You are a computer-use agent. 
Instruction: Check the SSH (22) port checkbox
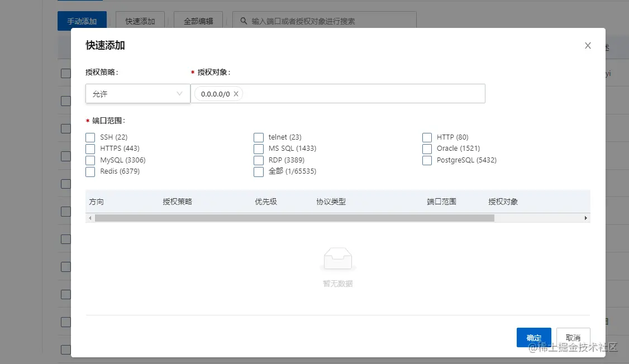coord(90,137)
